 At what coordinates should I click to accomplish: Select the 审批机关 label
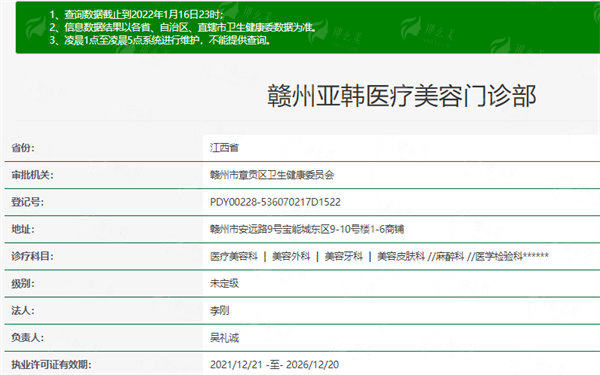point(33,175)
